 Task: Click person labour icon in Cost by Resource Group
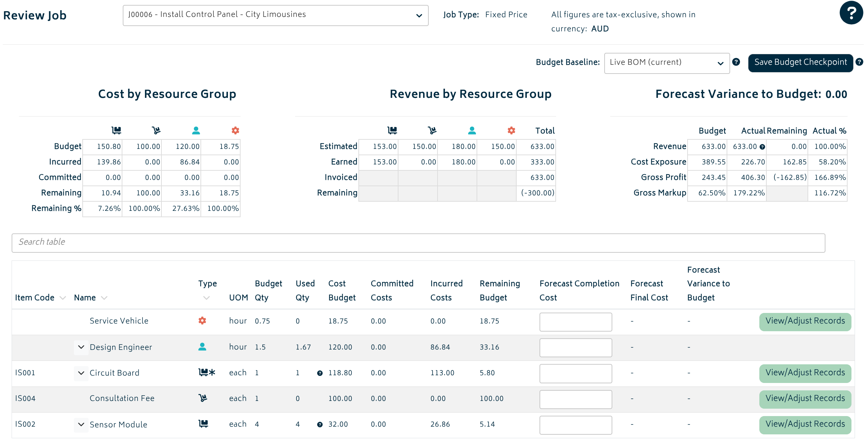[196, 131]
